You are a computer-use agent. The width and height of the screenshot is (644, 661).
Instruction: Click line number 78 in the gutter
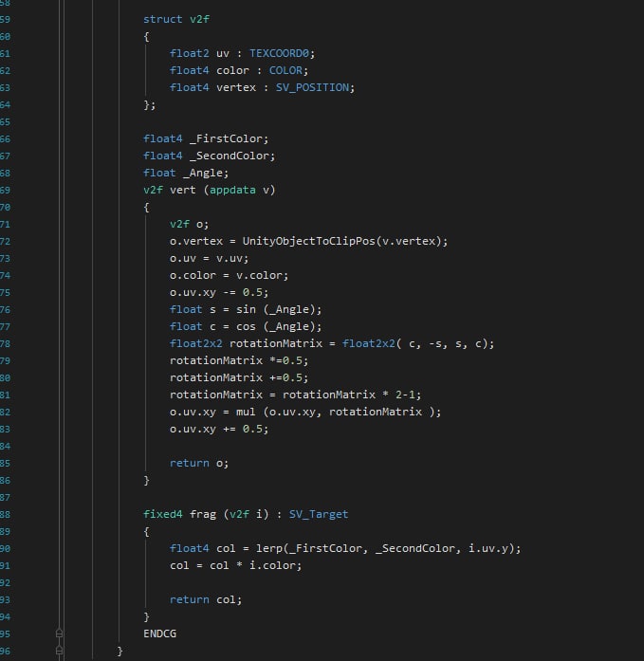pyautogui.click(x=5, y=344)
